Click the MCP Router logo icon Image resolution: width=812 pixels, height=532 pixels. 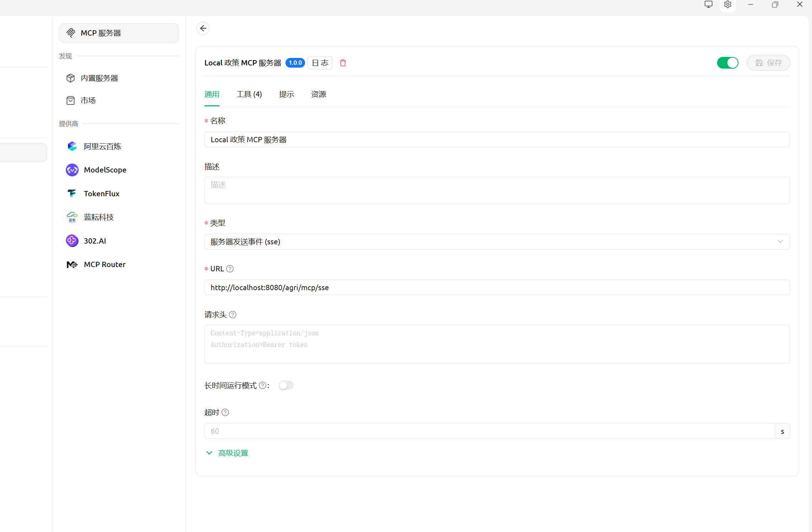click(72, 265)
